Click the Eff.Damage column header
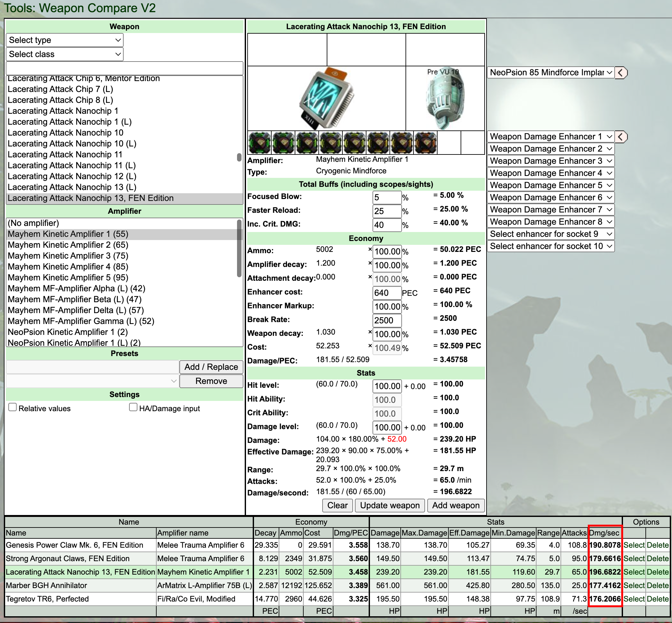The image size is (672, 623). tap(470, 533)
